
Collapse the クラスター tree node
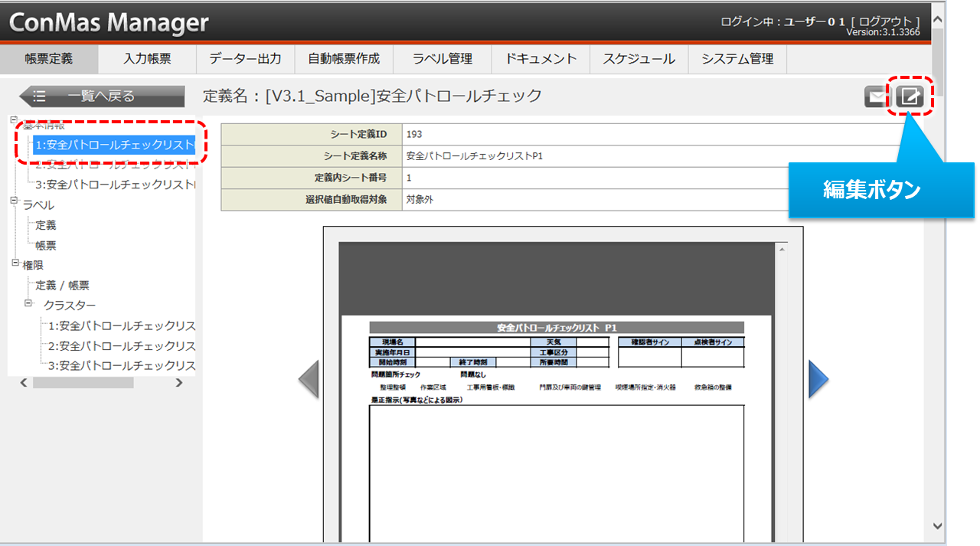29,303
